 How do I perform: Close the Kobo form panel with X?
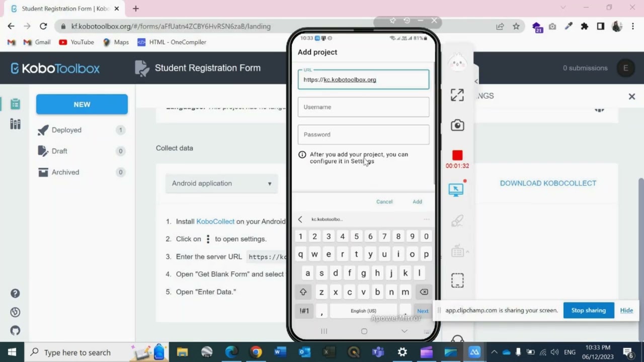coord(632,97)
